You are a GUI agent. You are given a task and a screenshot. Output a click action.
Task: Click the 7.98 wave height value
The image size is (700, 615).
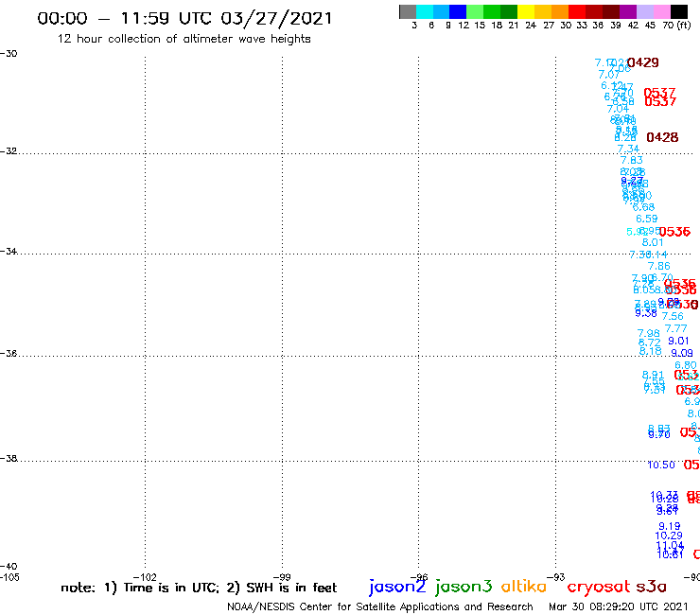pos(649,333)
